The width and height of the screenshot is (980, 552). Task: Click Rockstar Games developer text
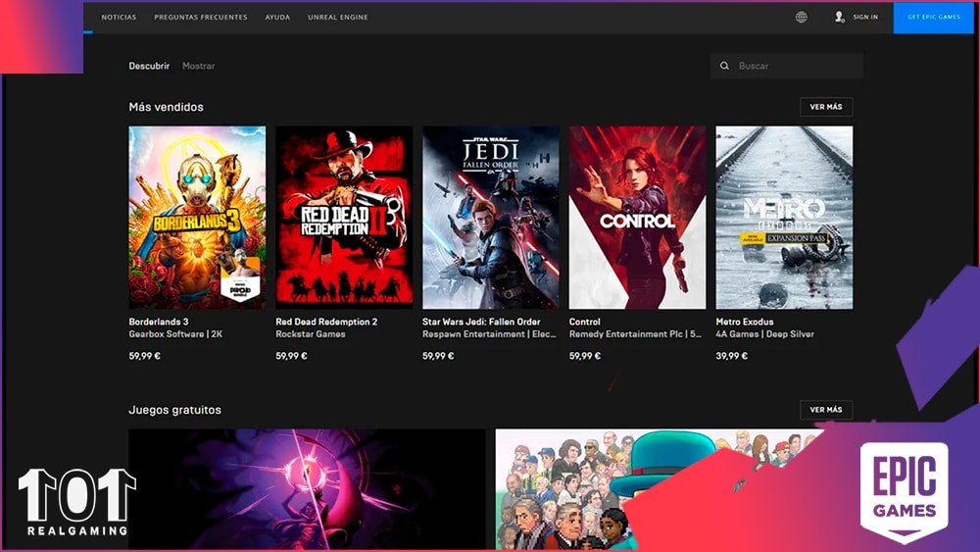pos(311,333)
